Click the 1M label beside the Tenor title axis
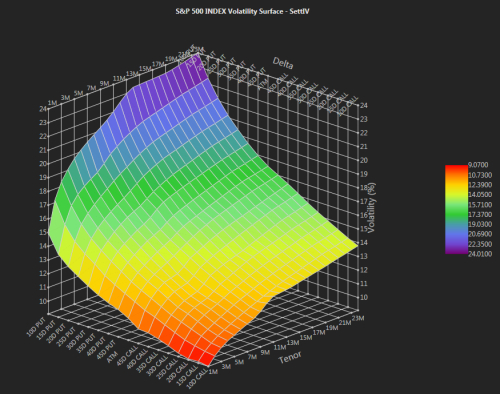Screen dimensions: 500x394 tap(213, 372)
